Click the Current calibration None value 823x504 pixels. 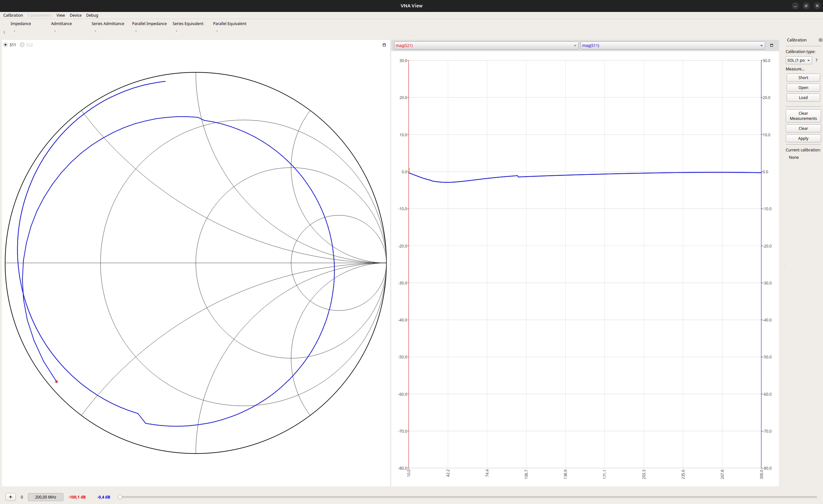point(794,157)
